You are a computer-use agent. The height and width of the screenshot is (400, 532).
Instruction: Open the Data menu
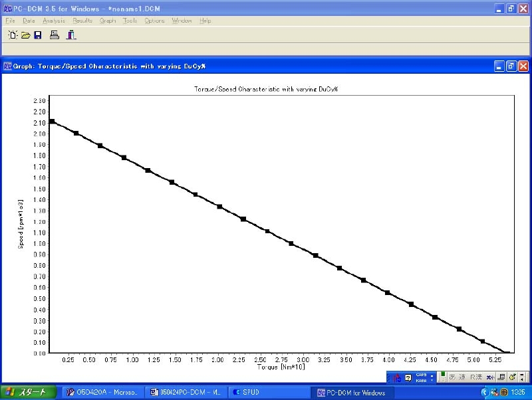(29, 21)
